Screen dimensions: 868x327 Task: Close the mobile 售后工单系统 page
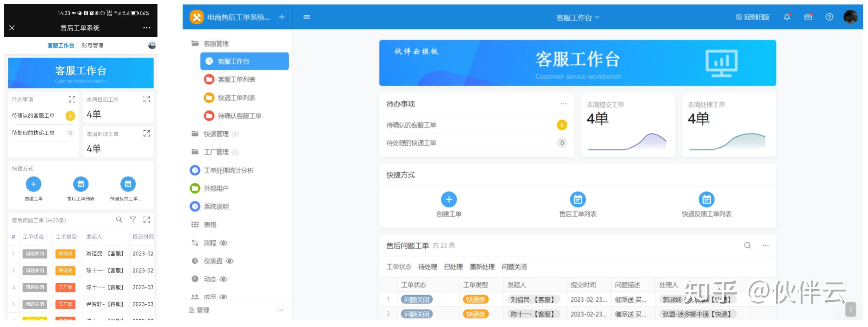coord(12,28)
